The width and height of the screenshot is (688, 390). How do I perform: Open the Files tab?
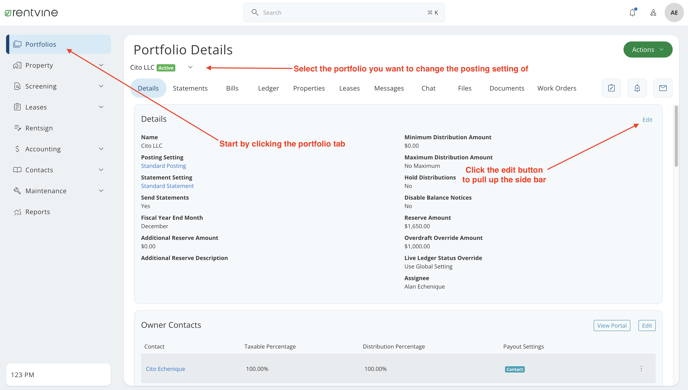tap(465, 88)
